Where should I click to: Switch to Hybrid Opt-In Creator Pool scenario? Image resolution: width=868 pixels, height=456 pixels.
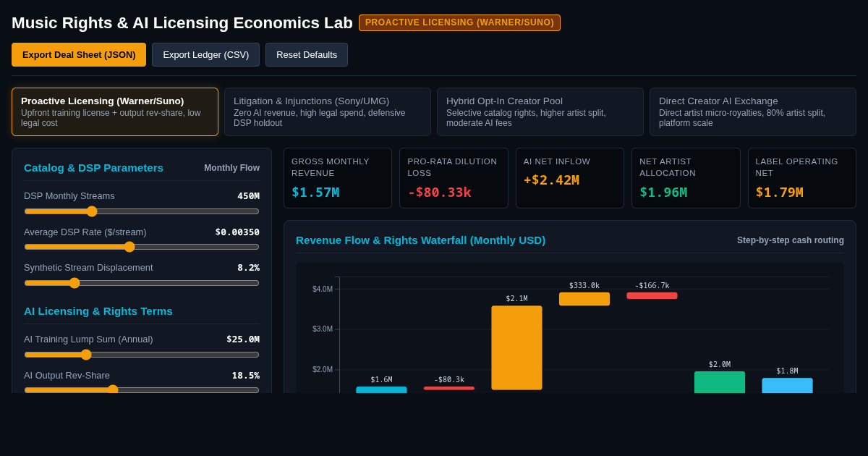point(540,111)
